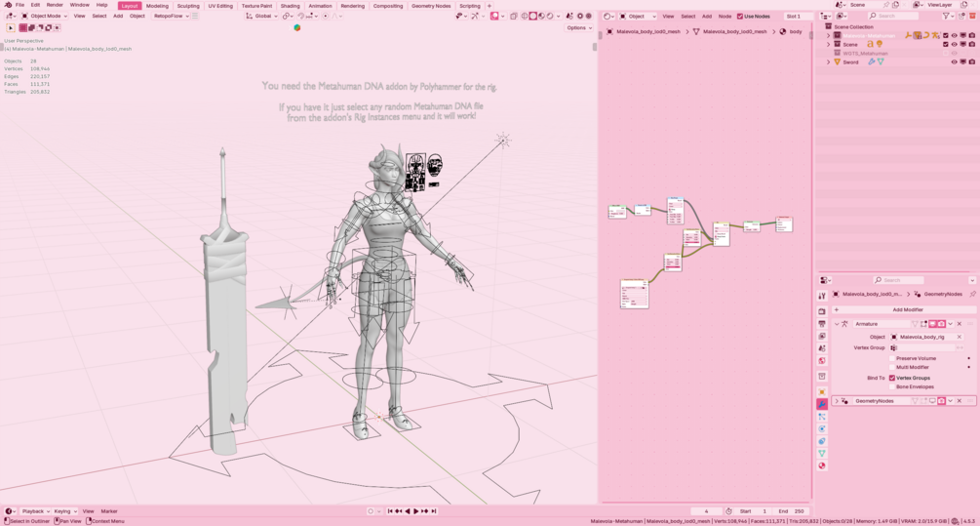Expand the Sword object tree
The height and width of the screenshot is (526, 980).
click(830, 61)
